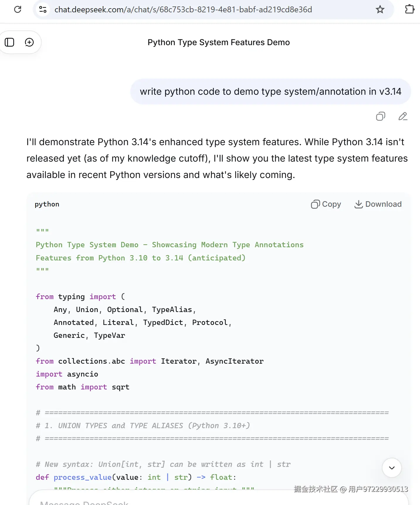Click the UNION TYPES and TYPE ALIASES comment line

point(143,426)
